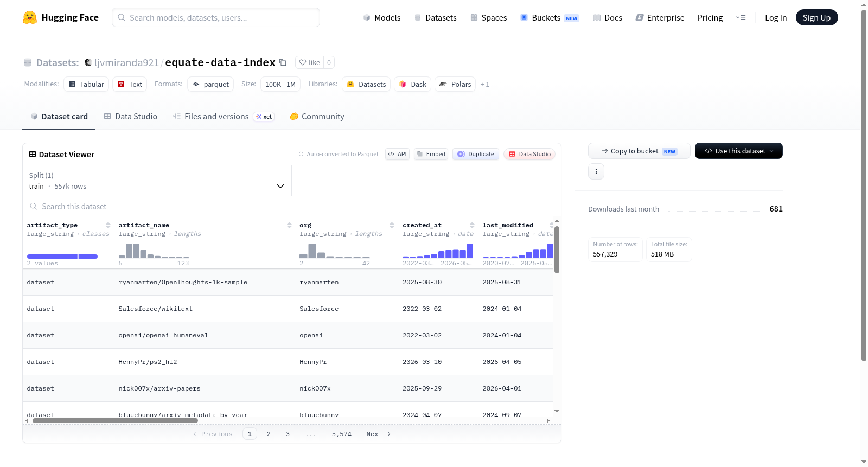The image size is (868, 467).
Task: Click Copy to bucket button
Action: [639, 151]
